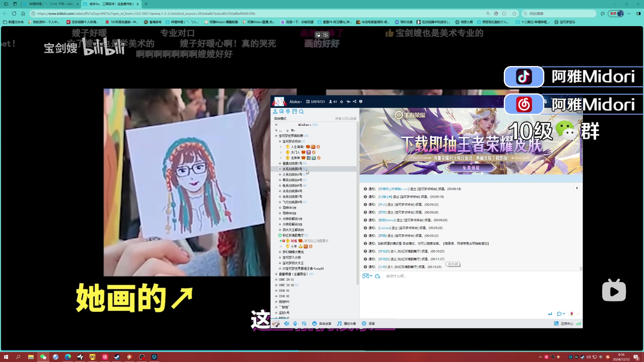
Task: Open the favorites list icon
Action: point(603,13)
